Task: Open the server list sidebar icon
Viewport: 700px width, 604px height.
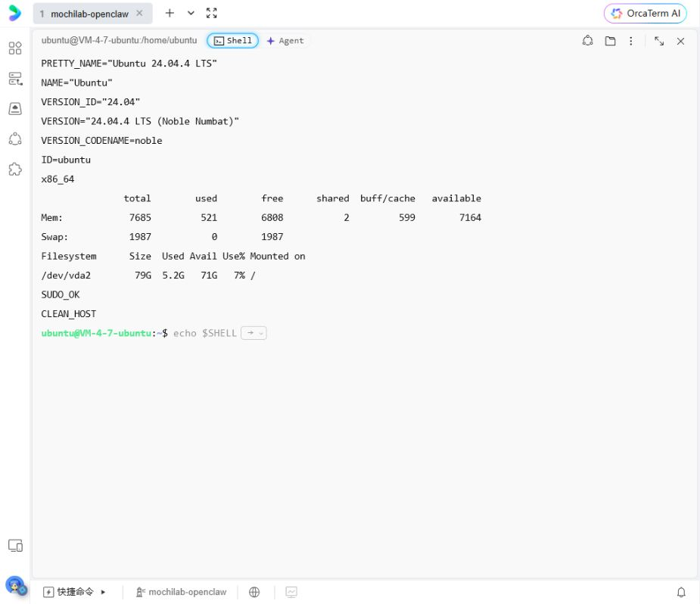Action: 15,79
